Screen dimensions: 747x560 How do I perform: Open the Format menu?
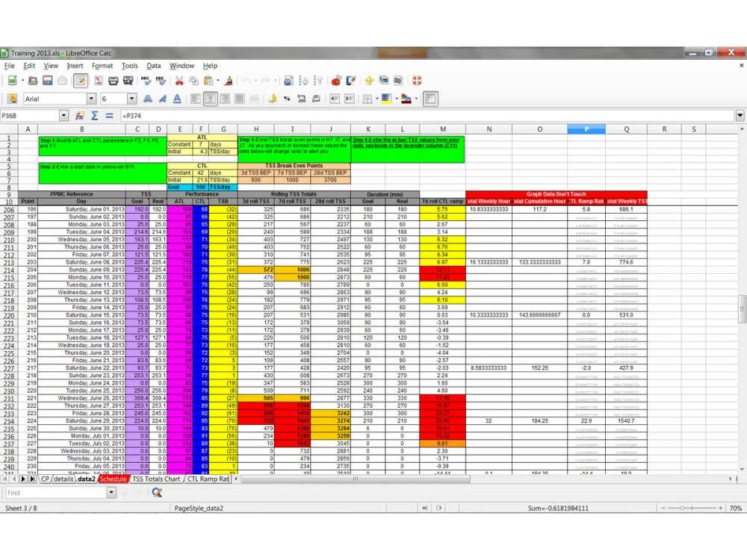[102, 66]
